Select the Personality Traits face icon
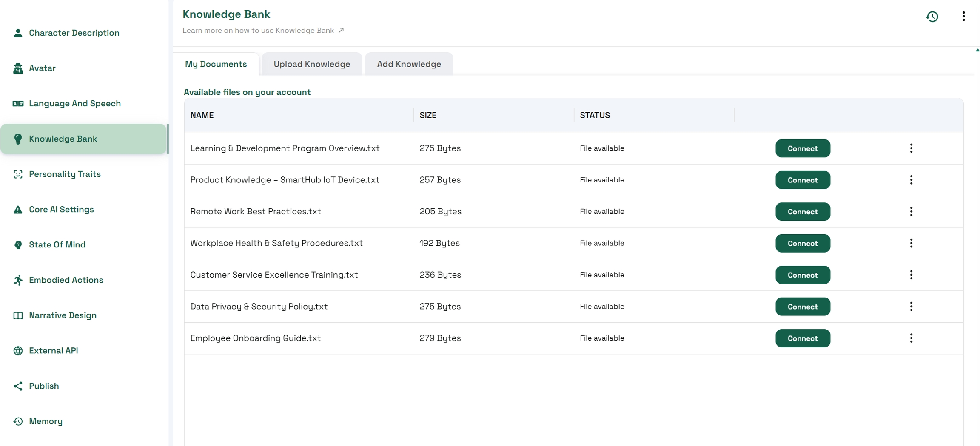The image size is (980, 446). (18, 174)
